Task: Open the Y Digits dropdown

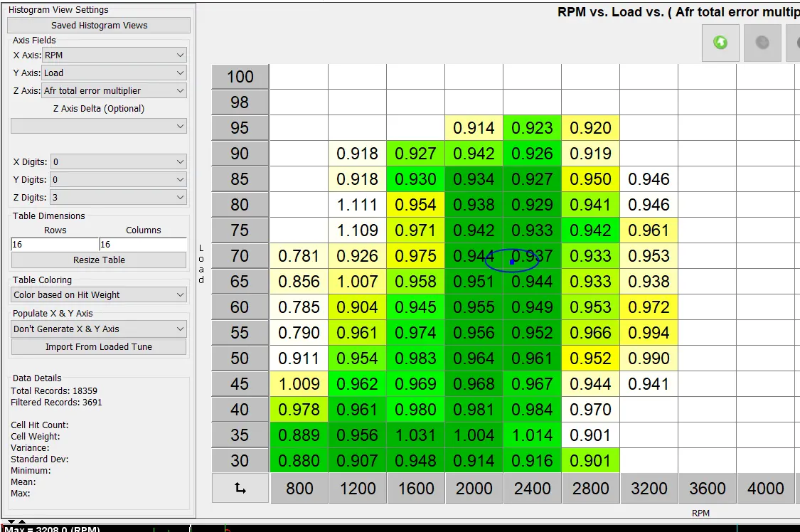Action: (118, 179)
